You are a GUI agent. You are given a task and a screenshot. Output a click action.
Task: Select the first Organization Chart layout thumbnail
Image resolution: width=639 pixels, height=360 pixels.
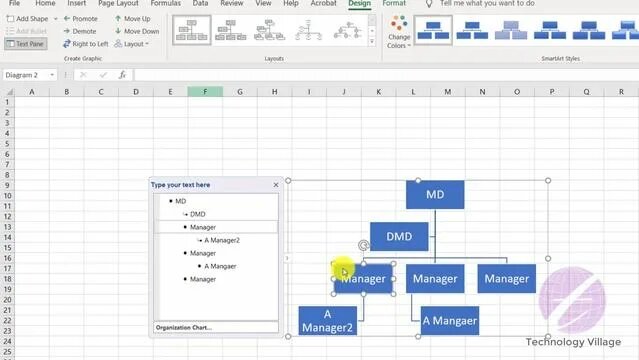192,30
